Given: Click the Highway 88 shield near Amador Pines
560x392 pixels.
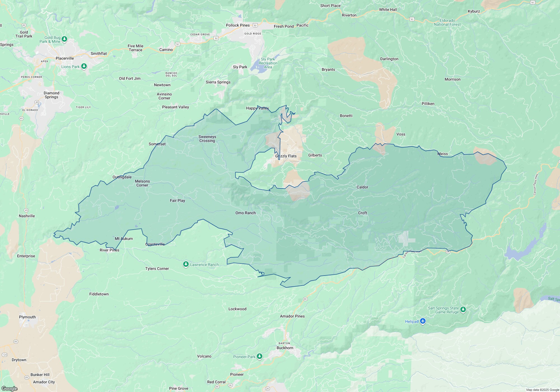Looking at the screenshot, I should 305,298.
